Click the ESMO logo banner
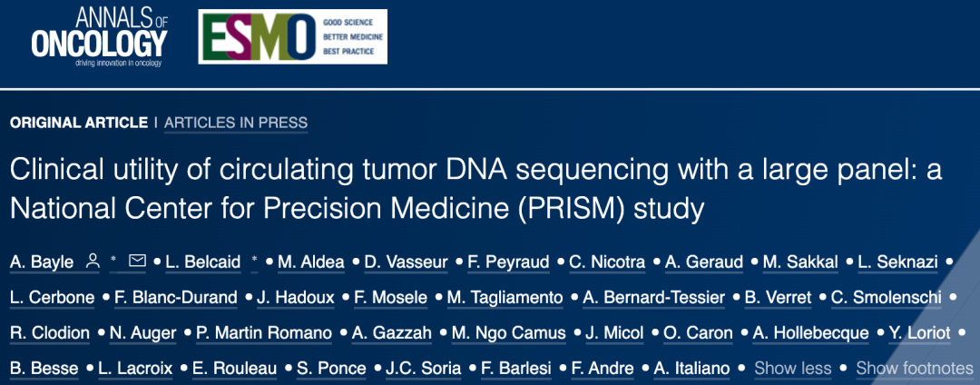This screenshot has width=980, height=385. click(292, 36)
